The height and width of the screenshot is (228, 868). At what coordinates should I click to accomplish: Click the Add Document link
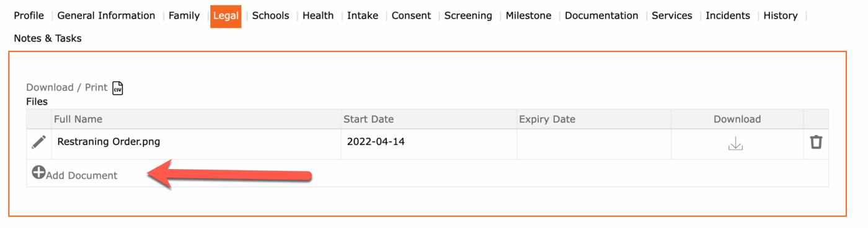(x=82, y=175)
